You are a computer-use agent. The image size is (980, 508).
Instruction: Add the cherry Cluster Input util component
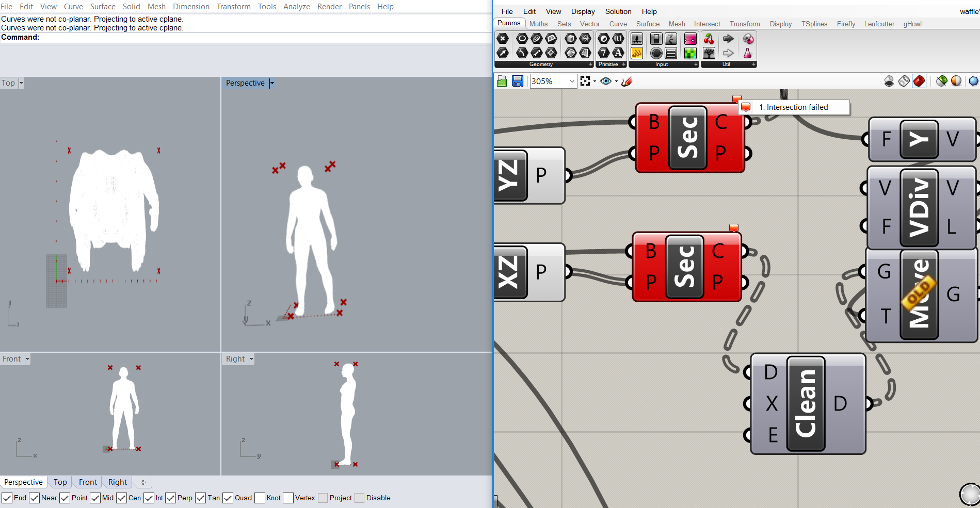point(709,39)
